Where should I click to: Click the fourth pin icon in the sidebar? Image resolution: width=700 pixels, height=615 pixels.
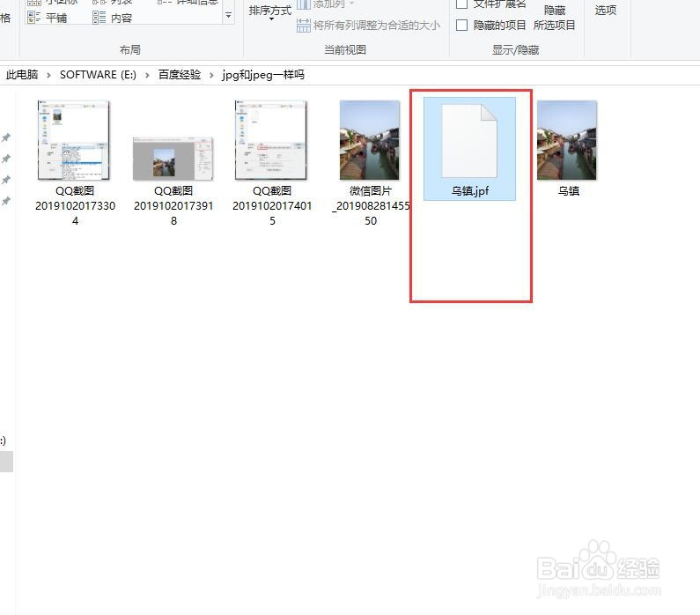point(6,202)
